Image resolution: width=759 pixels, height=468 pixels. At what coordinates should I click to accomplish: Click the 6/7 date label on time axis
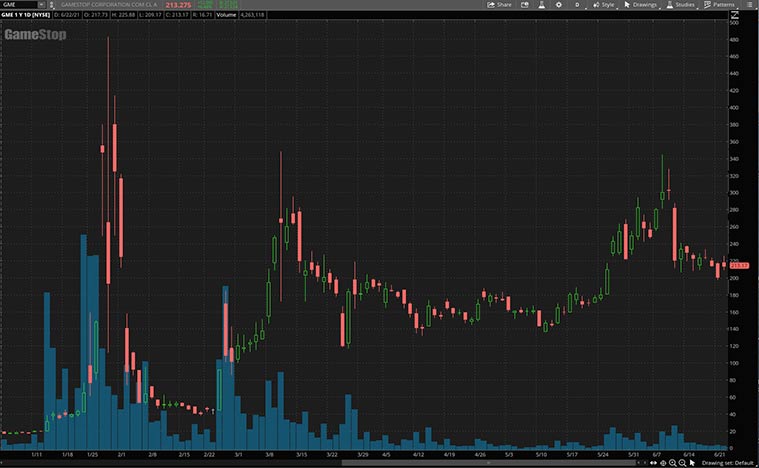[x=656, y=455]
